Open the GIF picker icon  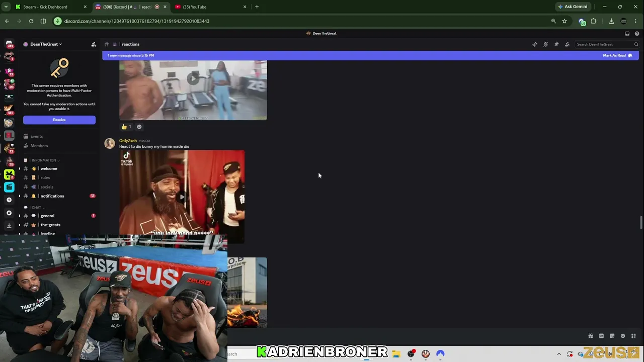(x=601, y=336)
